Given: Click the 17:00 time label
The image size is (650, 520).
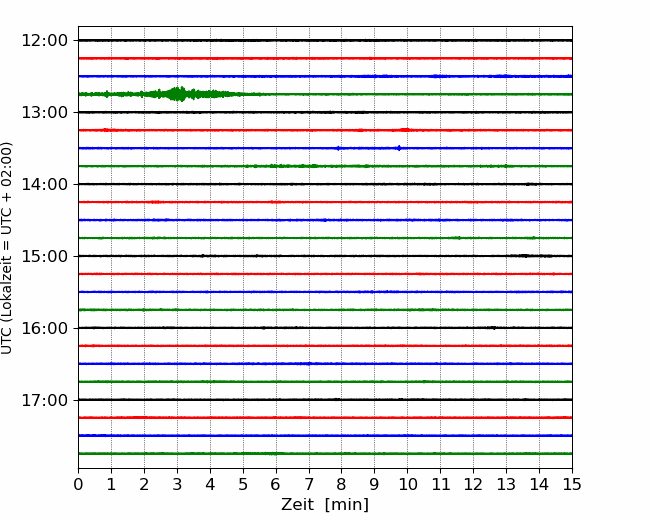Looking at the screenshot, I should pyautogui.click(x=44, y=400).
